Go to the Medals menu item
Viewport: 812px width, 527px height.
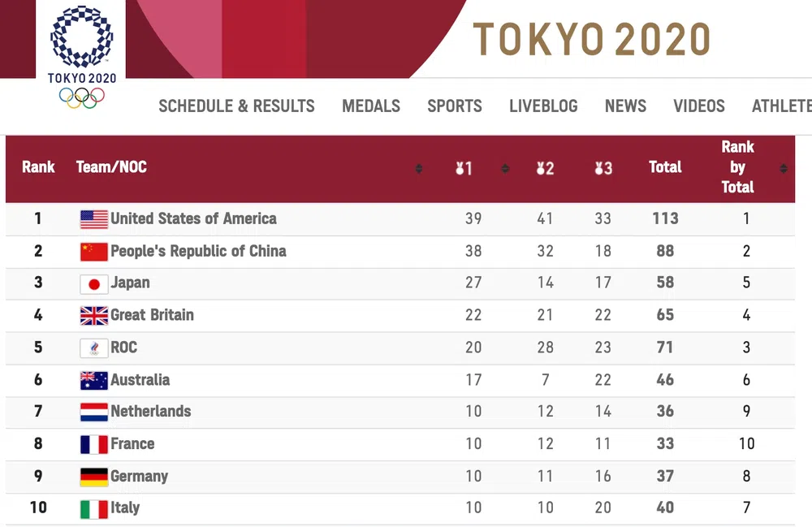(x=371, y=106)
